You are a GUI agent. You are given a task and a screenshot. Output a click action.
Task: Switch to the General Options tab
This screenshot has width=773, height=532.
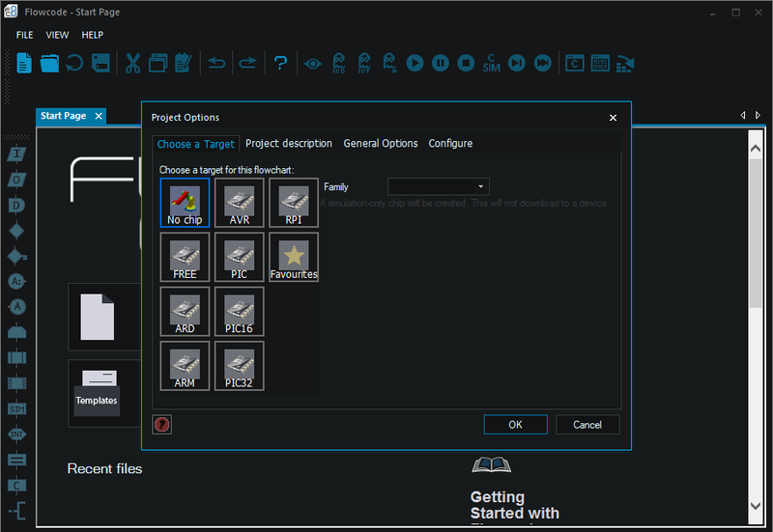[x=380, y=143]
